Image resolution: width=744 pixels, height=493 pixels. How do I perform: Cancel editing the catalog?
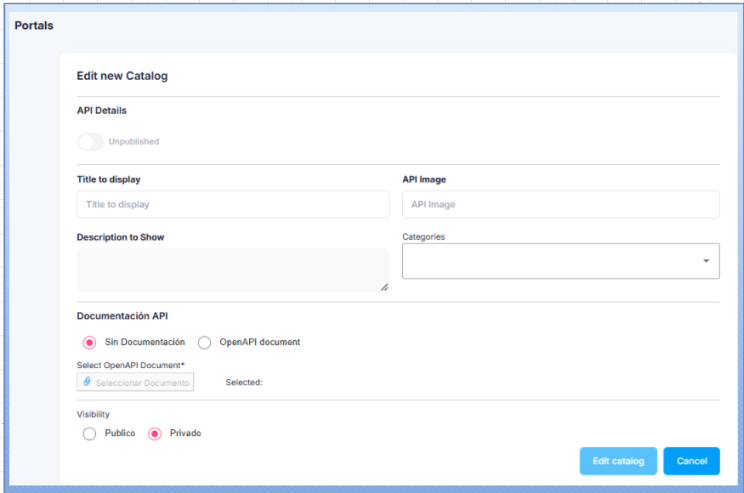coord(691,461)
